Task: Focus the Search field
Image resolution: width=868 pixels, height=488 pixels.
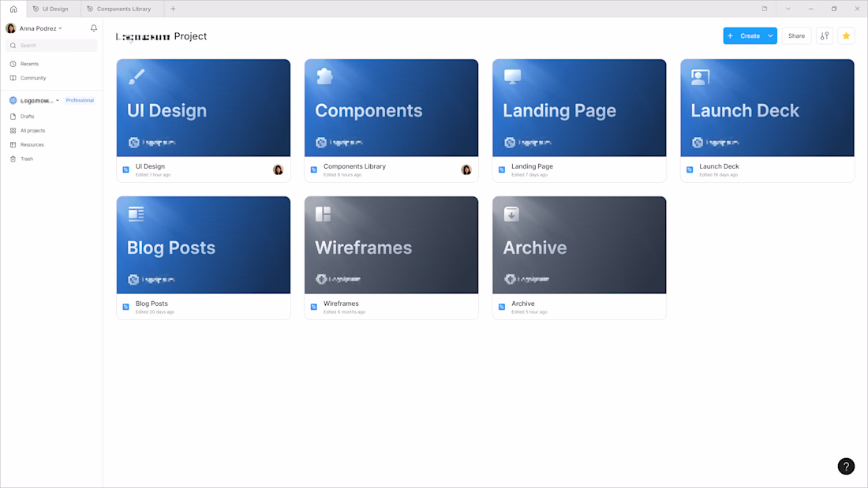Action: (51, 46)
